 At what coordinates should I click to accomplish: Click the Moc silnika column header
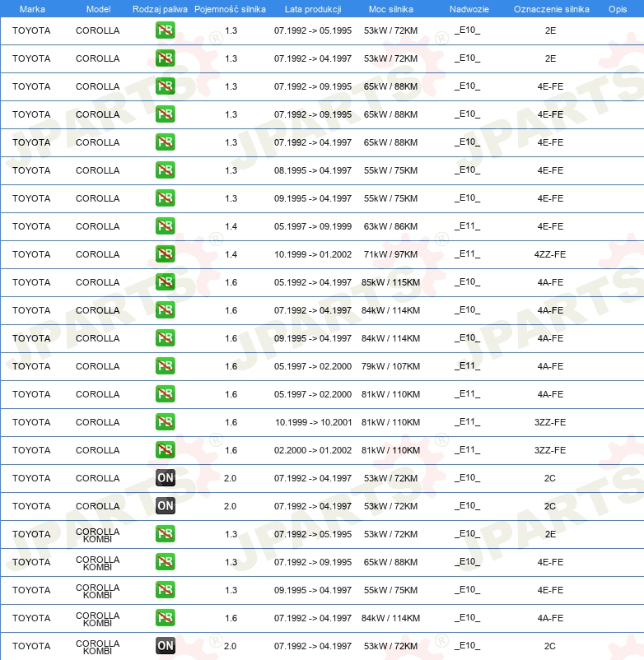click(391, 9)
